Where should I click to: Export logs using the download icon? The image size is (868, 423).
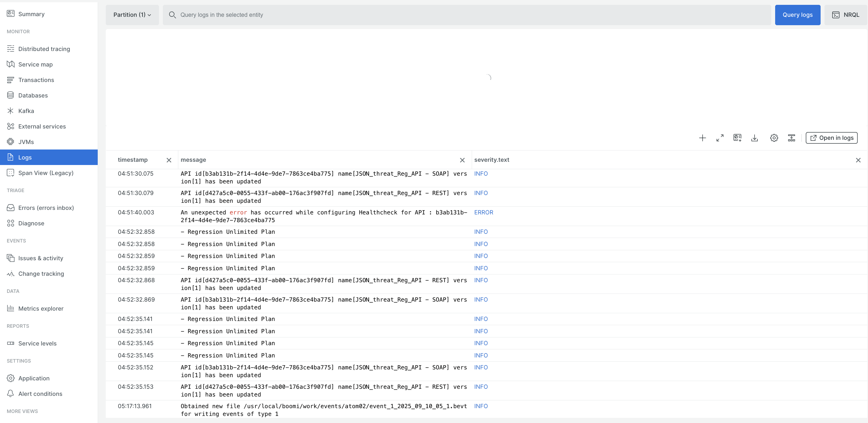pos(755,138)
